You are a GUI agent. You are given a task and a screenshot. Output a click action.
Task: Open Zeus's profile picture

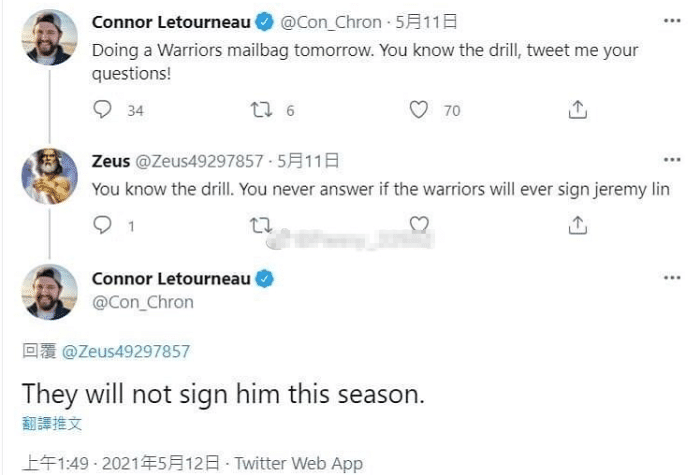(49, 177)
